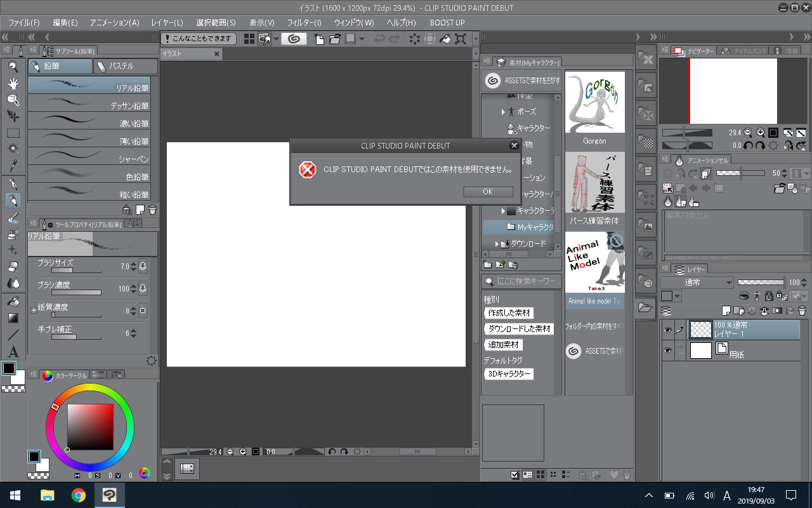This screenshot has width=812, height=508.
Task: Toggle the material panel checkbox icon
Action: pyautogui.click(x=516, y=474)
